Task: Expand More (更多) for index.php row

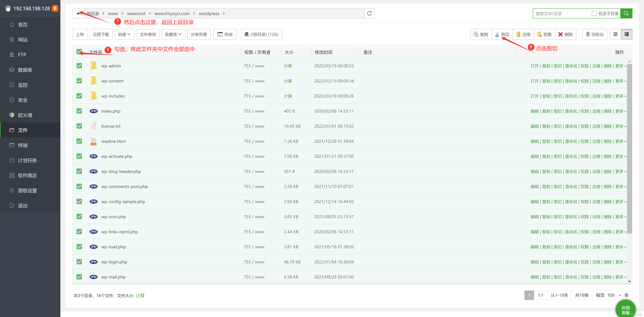Action: coord(621,111)
